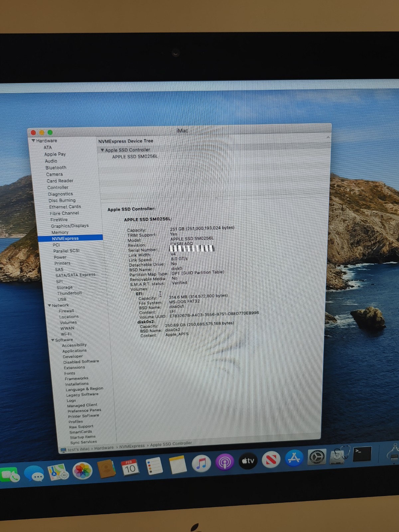Select the highlighted NVMExpress row
The width and height of the screenshot is (399, 532).
pos(70,238)
